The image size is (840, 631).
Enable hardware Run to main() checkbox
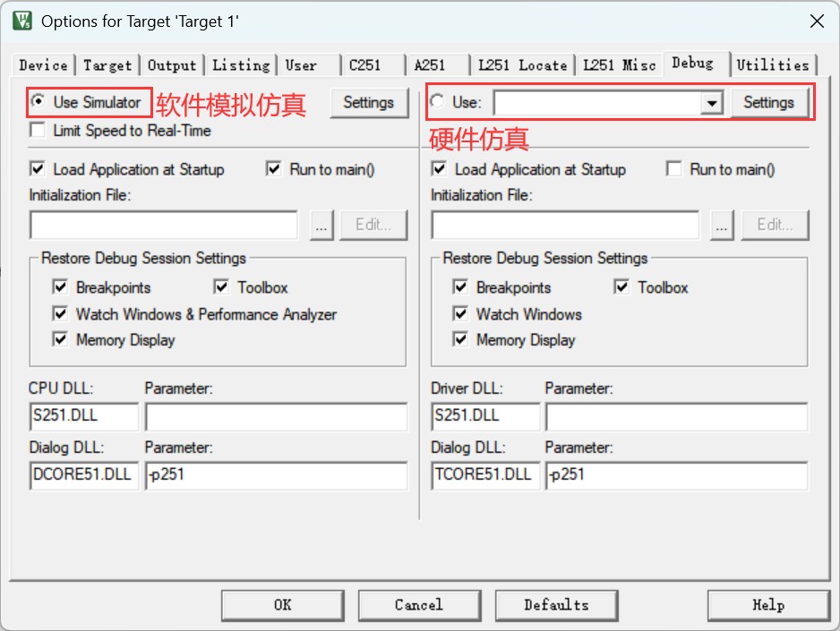673,169
